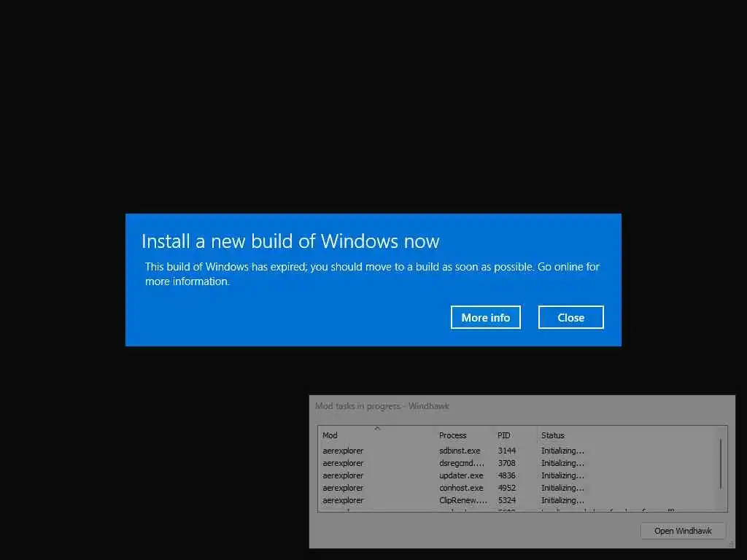
Task: Close the Windows build expired dialog
Action: click(570, 317)
